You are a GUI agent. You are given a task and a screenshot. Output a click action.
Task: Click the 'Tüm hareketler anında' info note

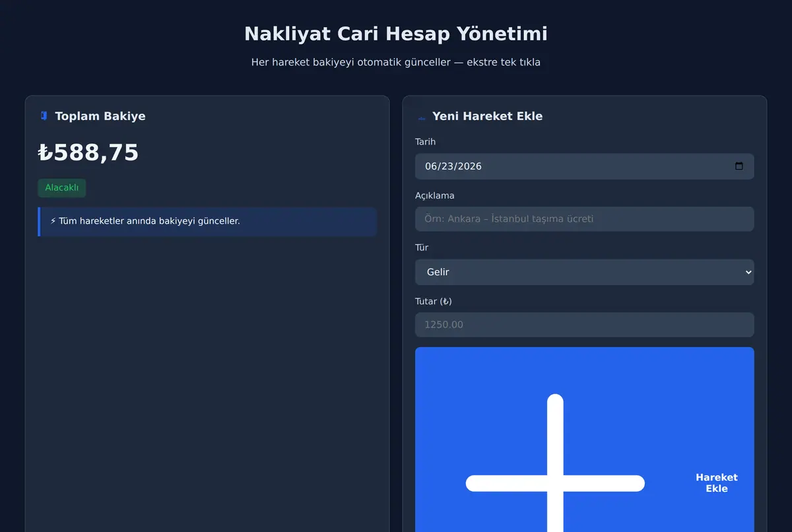coord(207,221)
